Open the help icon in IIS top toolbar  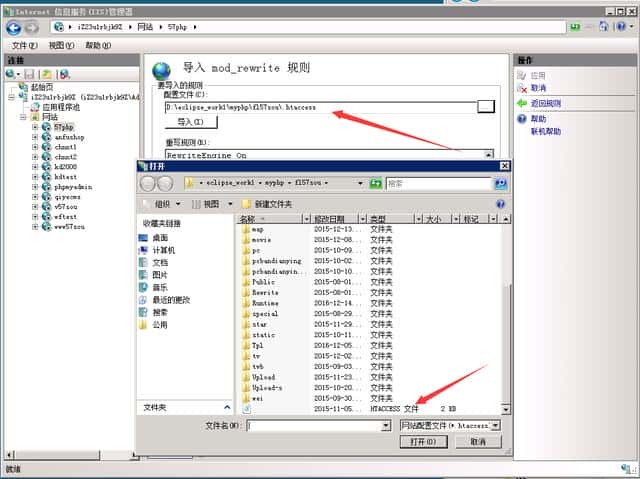click(x=621, y=27)
